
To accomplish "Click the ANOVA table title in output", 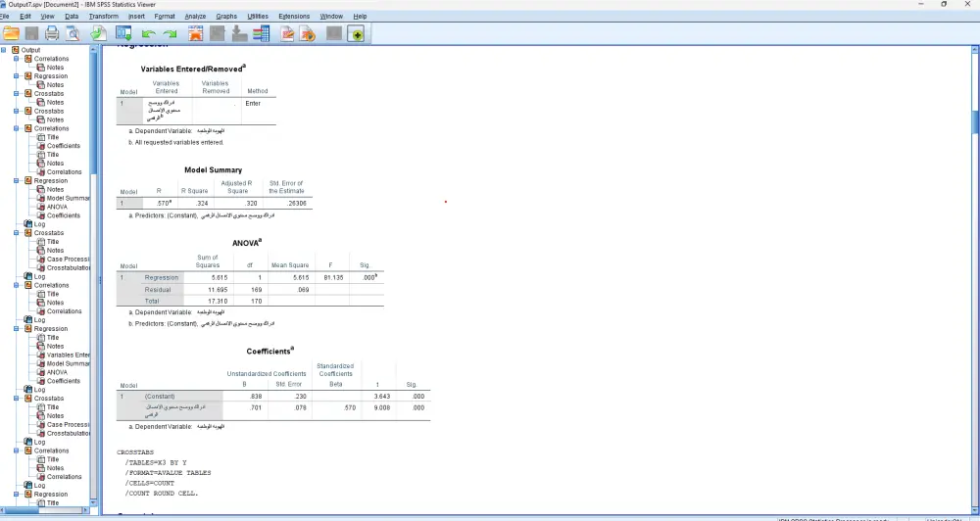I will click(x=247, y=243).
